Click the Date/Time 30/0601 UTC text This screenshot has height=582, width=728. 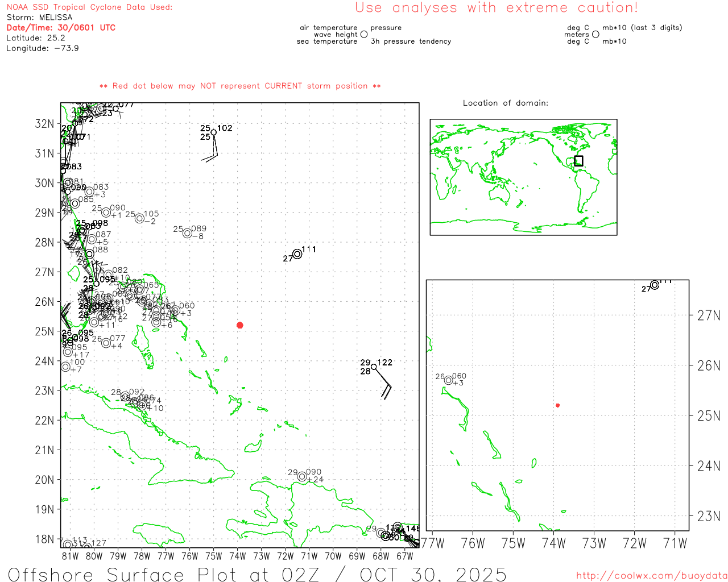[61, 28]
